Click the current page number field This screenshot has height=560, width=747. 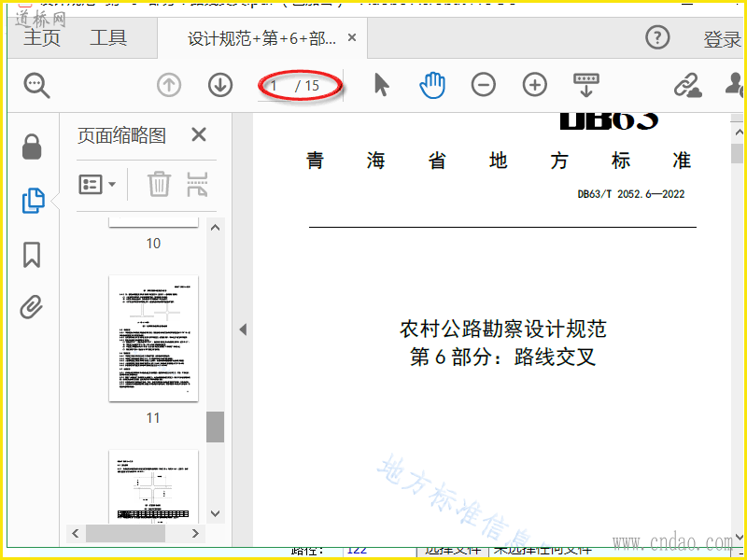tap(275, 86)
